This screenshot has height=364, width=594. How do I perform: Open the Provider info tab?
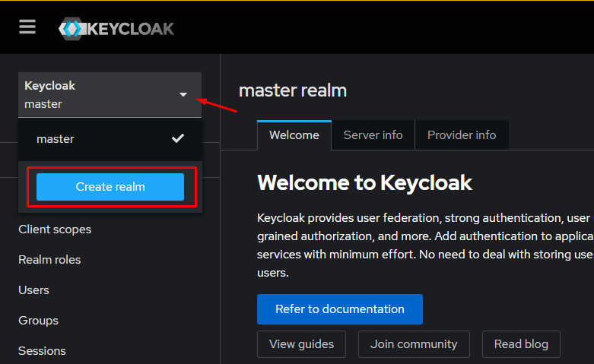click(x=462, y=135)
